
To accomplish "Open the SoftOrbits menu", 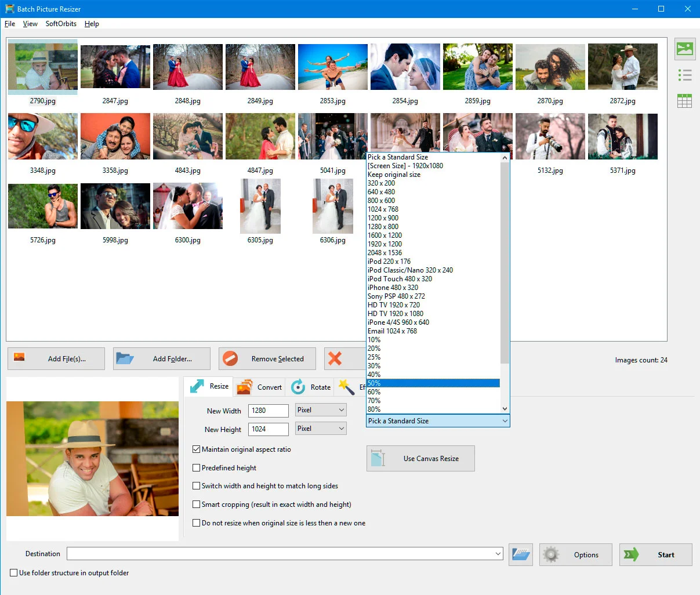I will [60, 24].
